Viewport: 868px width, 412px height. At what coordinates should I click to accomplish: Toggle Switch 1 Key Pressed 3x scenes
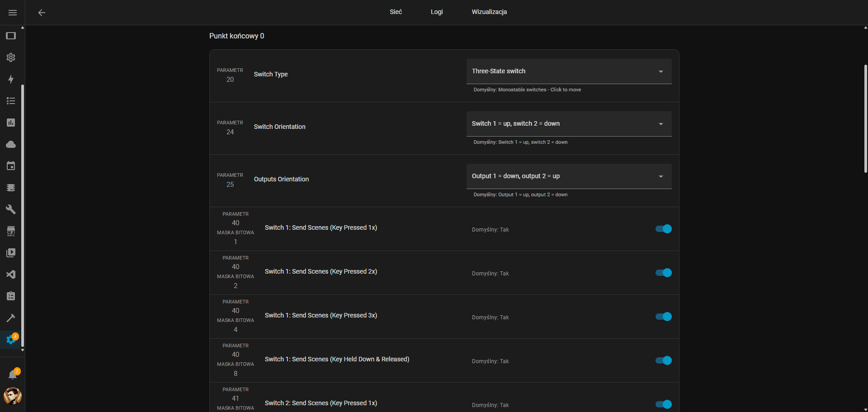[x=663, y=317]
